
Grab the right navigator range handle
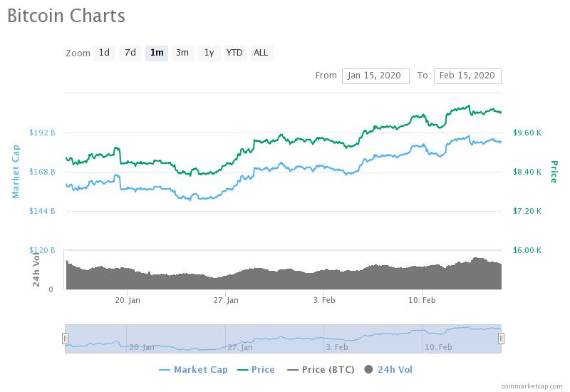(x=502, y=339)
